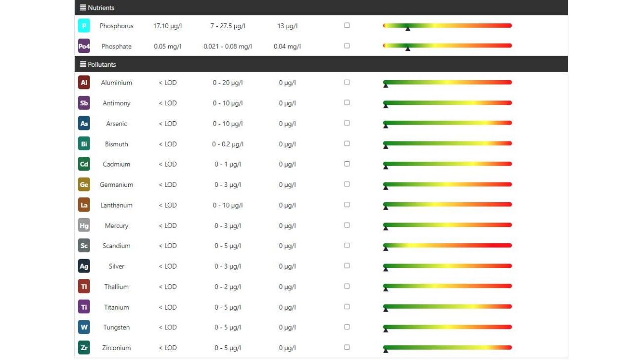Select the Silver Ag element icon

pos(84,266)
